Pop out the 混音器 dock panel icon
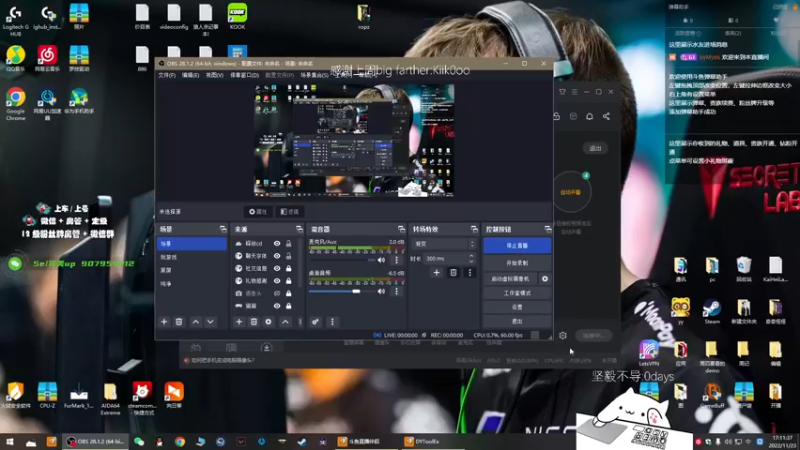Image resolution: width=800 pixels, height=450 pixels. pyautogui.click(x=401, y=229)
